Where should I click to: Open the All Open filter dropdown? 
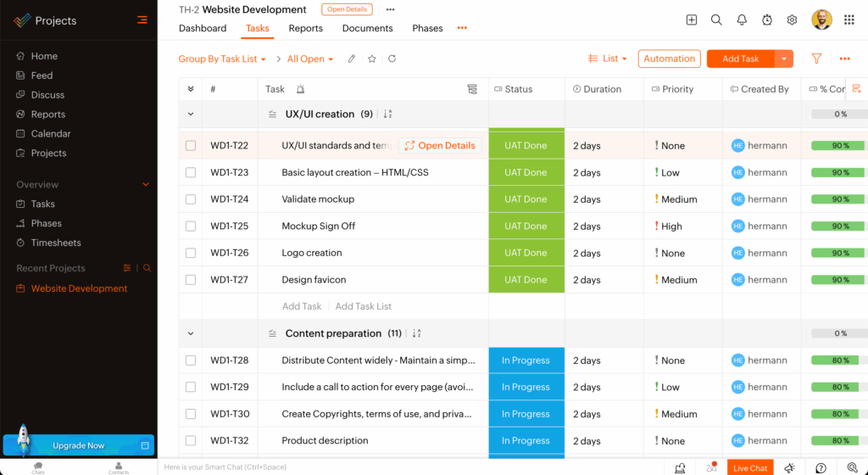point(310,59)
